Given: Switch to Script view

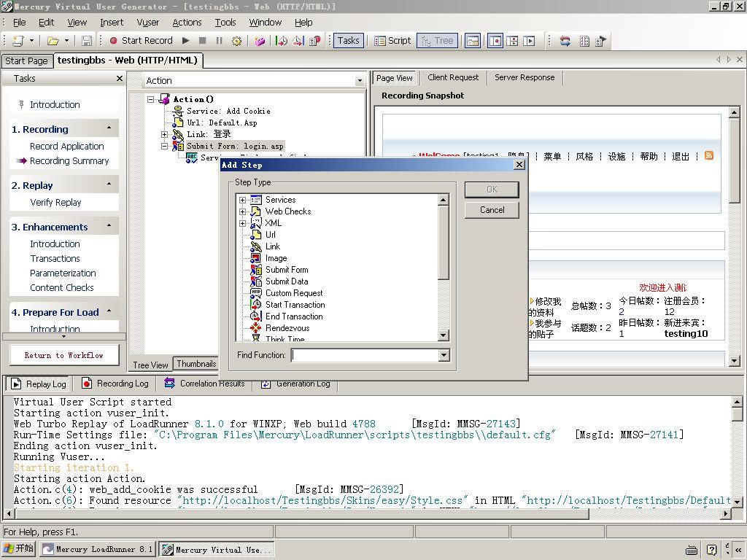Looking at the screenshot, I should pyautogui.click(x=392, y=41).
